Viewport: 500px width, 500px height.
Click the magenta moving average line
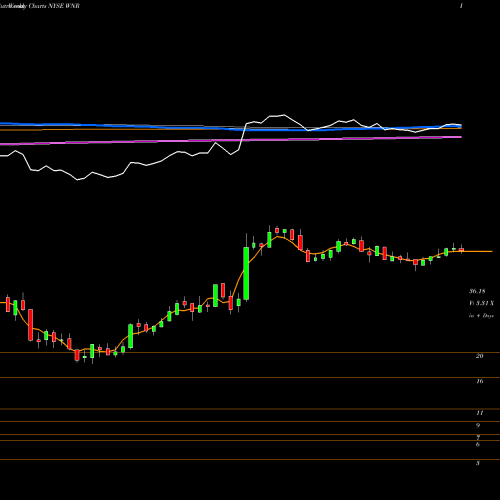pos(231,141)
